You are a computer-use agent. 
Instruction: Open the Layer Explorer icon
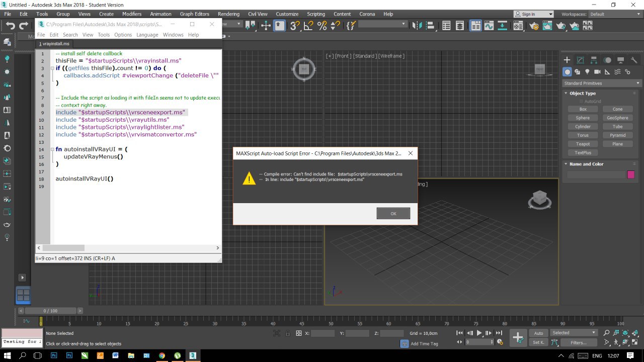pos(460,25)
